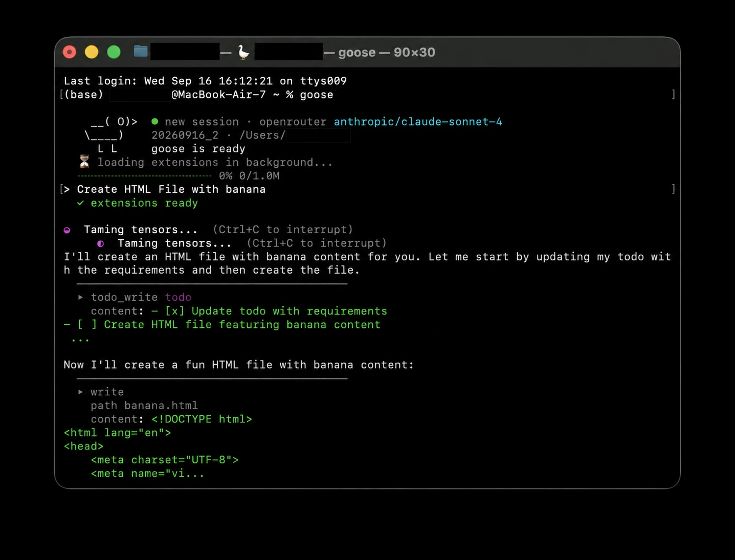Click the dashed loading progress bar
The image size is (735, 560).
[x=145, y=176]
